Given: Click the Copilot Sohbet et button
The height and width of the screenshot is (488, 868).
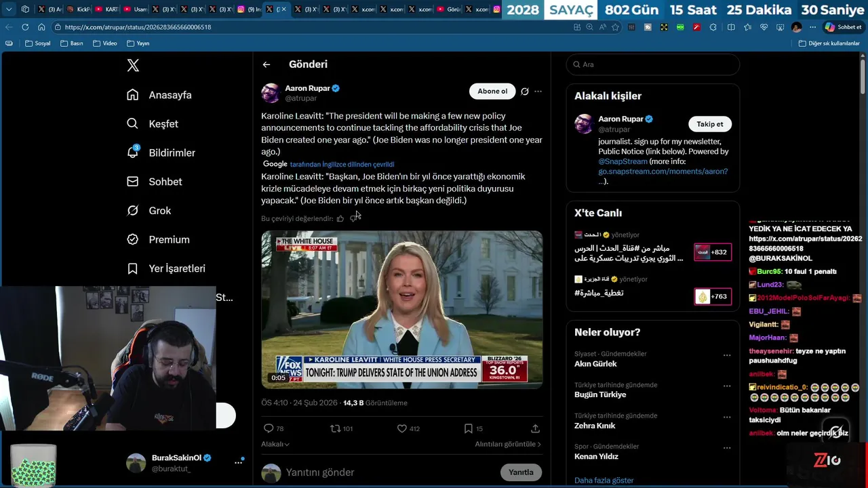Looking at the screenshot, I should (x=843, y=27).
